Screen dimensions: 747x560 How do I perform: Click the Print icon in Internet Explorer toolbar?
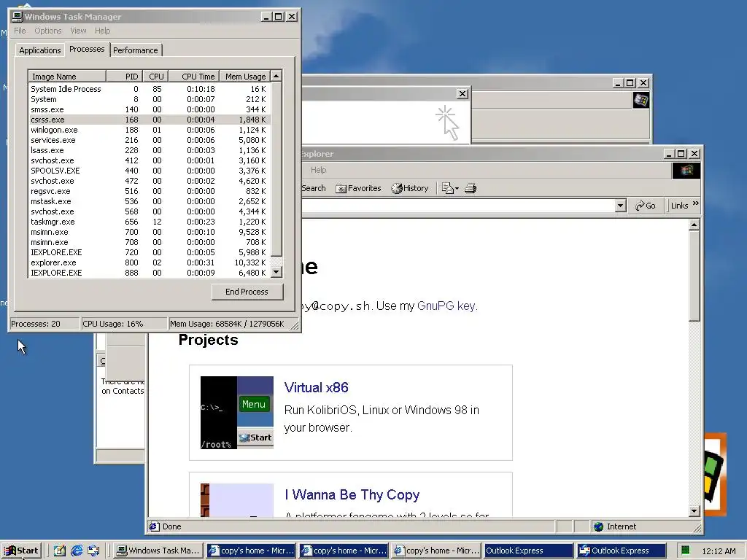coord(471,188)
